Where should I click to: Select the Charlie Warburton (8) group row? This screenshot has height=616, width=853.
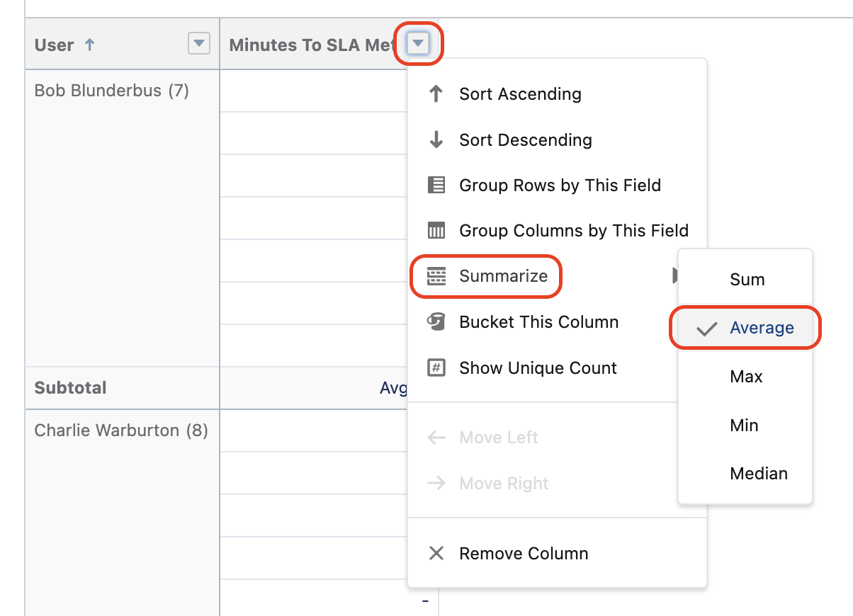click(x=121, y=430)
